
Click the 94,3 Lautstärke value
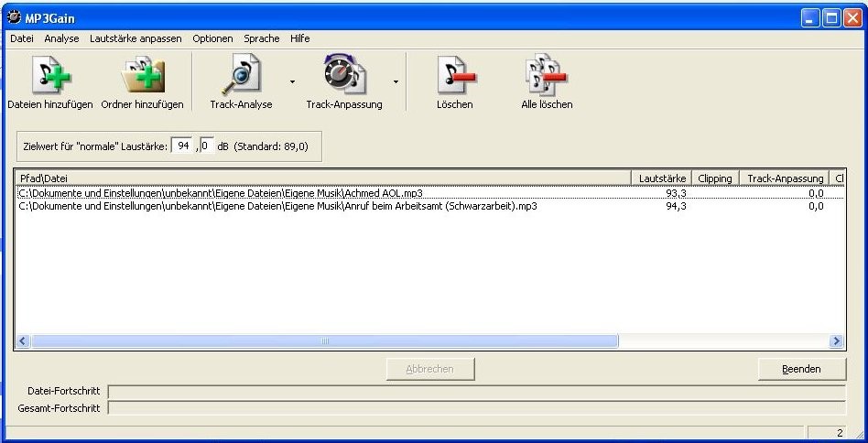point(676,206)
